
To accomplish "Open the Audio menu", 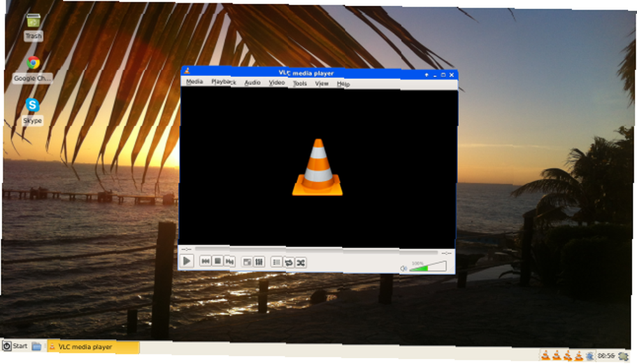I will [x=252, y=82].
